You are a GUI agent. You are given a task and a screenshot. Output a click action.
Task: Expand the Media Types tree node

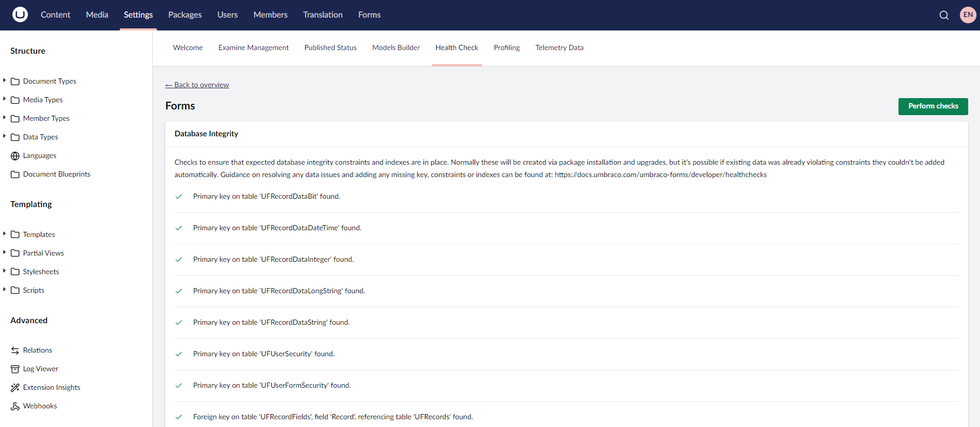coord(5,99)
